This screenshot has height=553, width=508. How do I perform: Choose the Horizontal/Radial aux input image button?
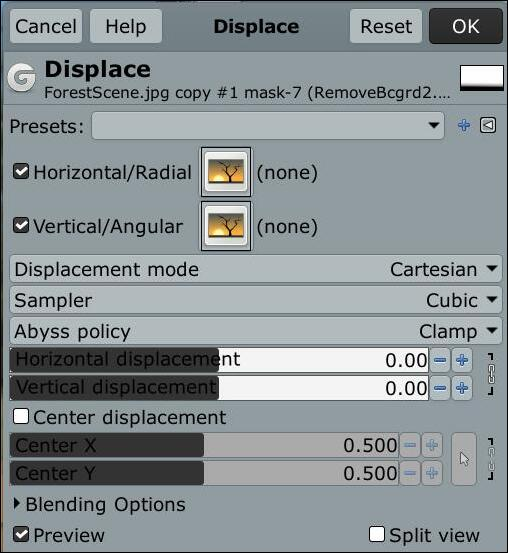pos(226,172)
